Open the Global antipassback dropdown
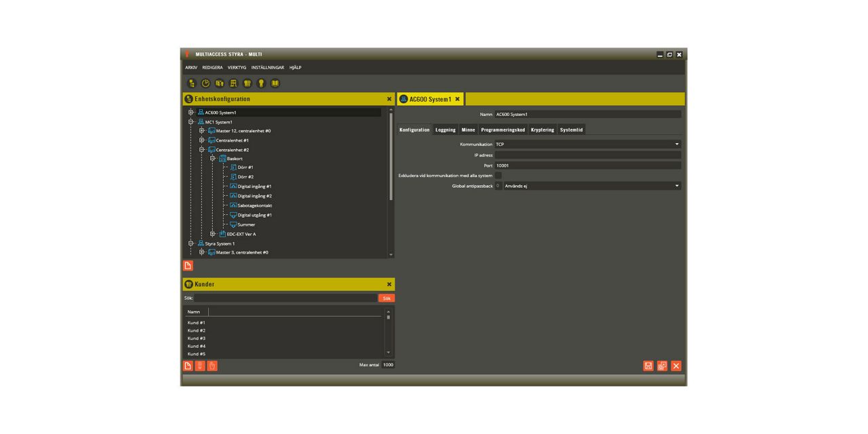The height and width of the screenshot is (434, 868). pyautogui.click(x=676, y=186)
